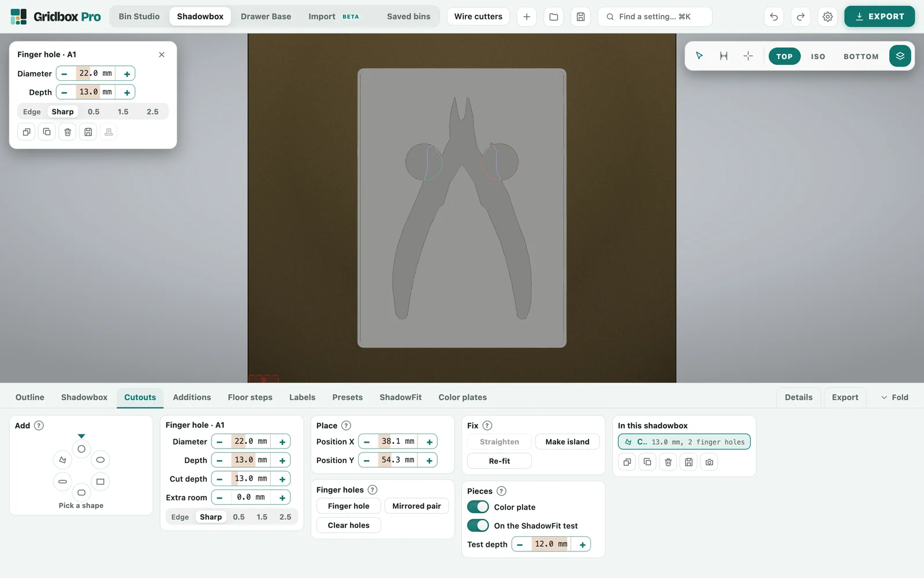Viewport: 924px width, 578px height.
Task: Select the pointer tool in view toolbar
Action: coord(699,56)
